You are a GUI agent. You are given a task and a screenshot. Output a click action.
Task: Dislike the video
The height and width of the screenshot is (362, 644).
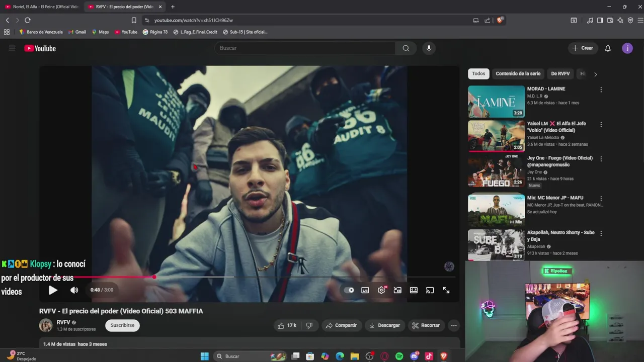pos(309,325)
